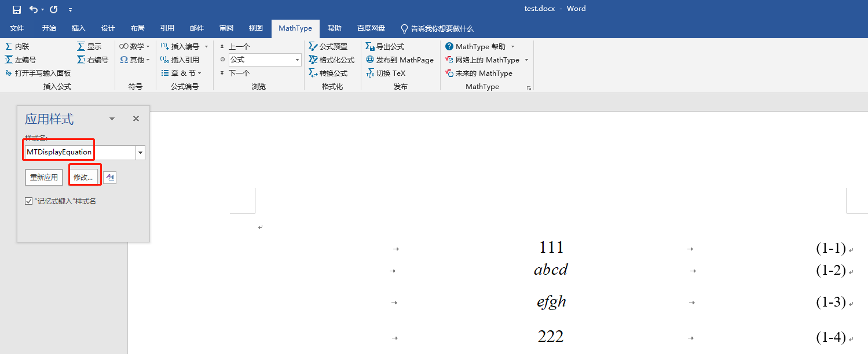Switch to the 引用 ribbon tab
Viewport: 868px width, 354px height.
point(167,28)
